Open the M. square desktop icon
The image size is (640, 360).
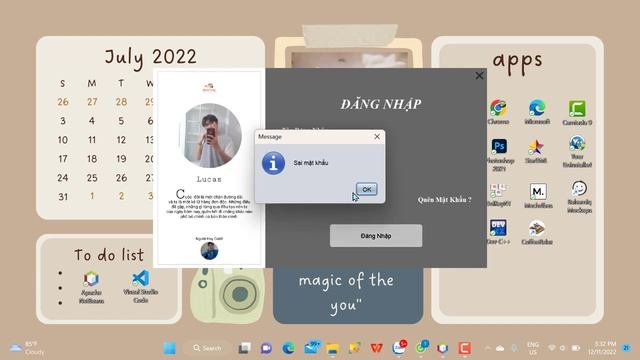(538, 196)
